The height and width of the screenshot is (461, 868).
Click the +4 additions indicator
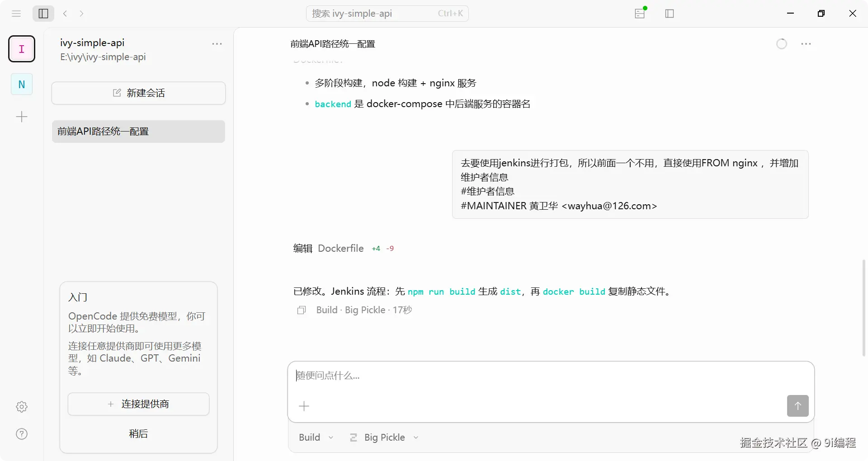[376, 249]
